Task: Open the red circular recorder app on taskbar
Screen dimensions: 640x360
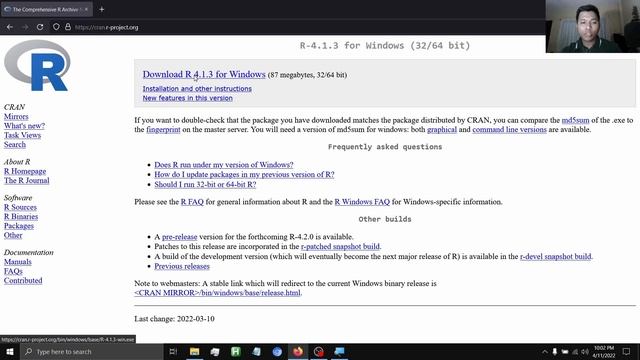Action: 319,351
